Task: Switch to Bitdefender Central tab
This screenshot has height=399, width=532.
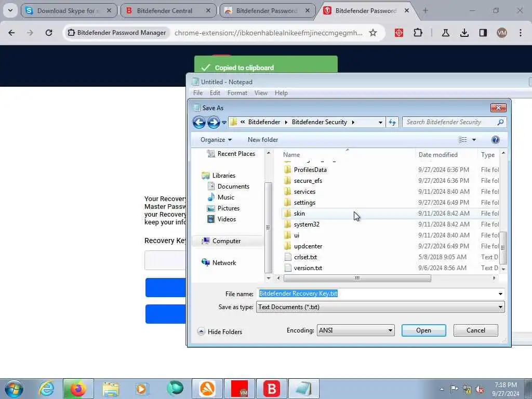Action: (168, 11)
